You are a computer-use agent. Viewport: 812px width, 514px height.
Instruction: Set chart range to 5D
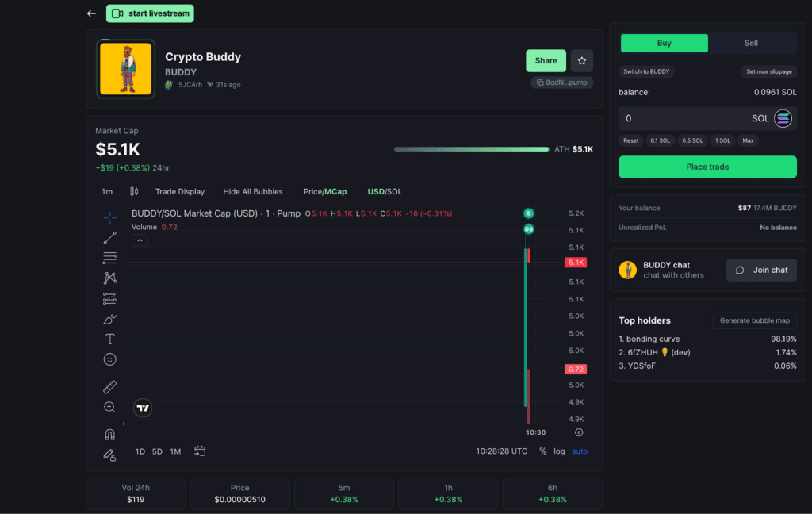(157, 451)
